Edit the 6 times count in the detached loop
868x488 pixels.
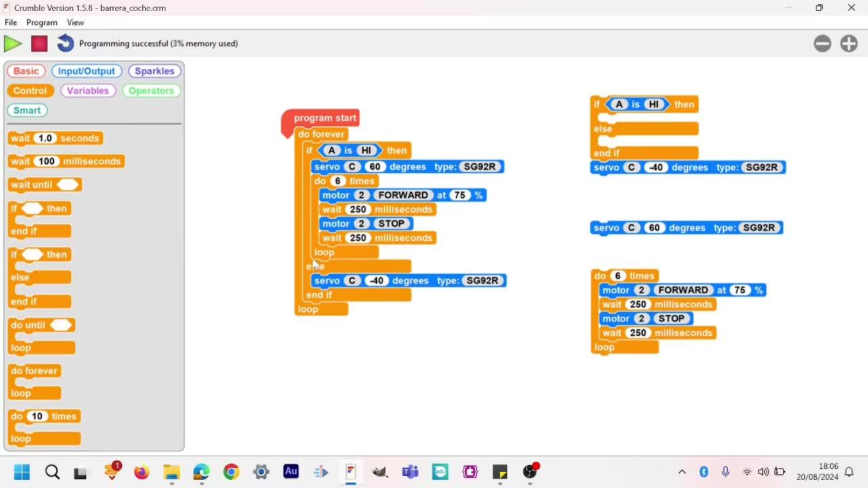[617, 276]
